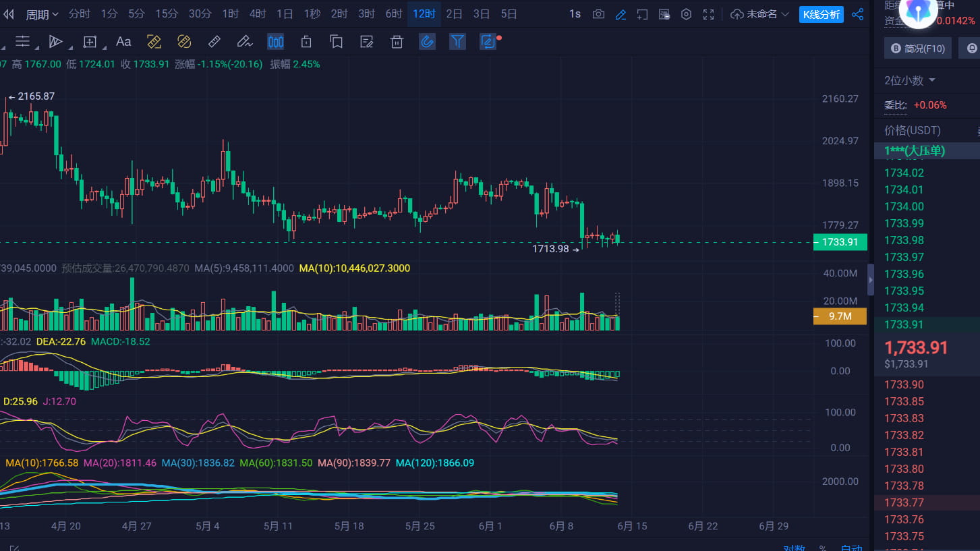980x551 pixels.
Task: Select the ruler measure tool
Action: click(214, 41)
